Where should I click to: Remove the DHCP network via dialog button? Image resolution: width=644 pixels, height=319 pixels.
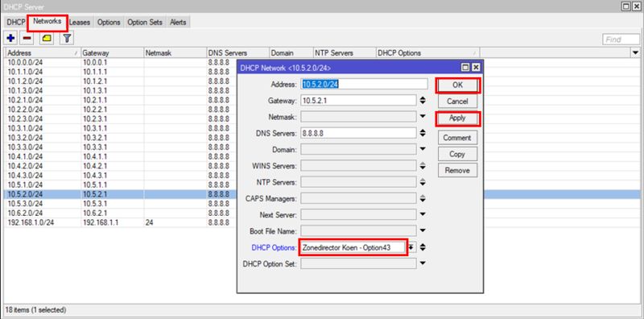(457, 170)
